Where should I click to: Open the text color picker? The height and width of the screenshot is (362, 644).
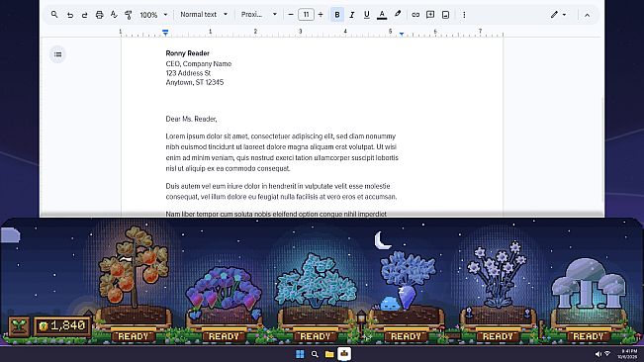(382, 15)
